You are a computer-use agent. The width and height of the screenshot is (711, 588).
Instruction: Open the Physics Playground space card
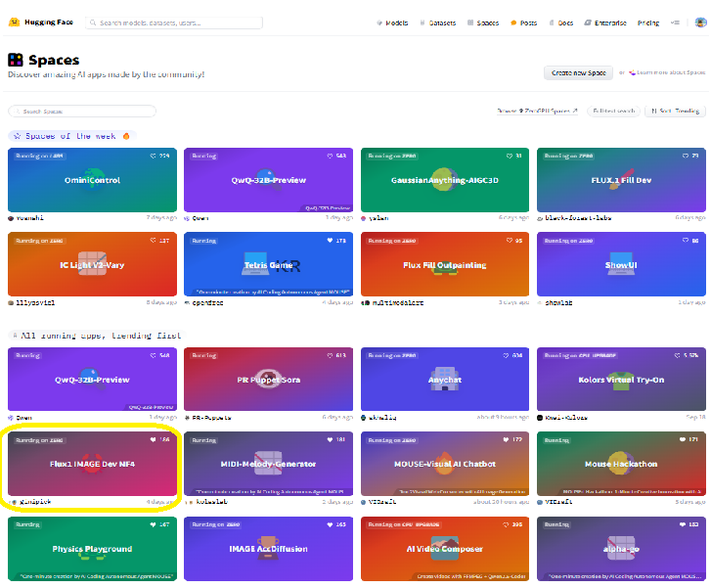[x=92, y=549]
